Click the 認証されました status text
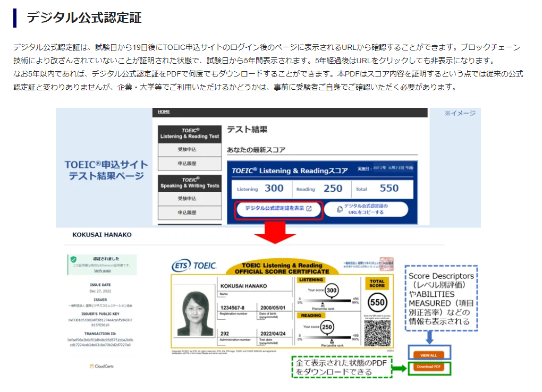Image resolution: width=542 pixels, height=392 pixels. tap(106, 259)
